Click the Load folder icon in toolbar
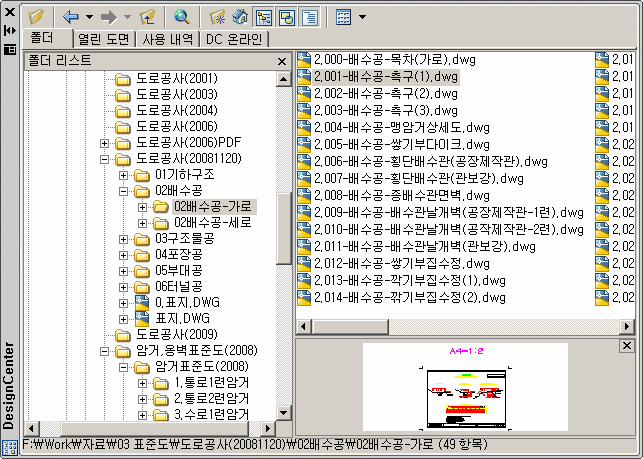 36,17
